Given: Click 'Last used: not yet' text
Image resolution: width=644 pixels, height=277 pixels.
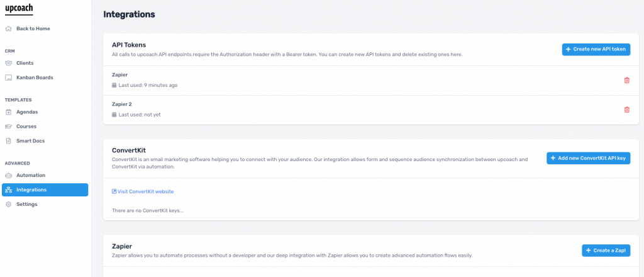Looking at the screenshot, I should click(x=140, y=115).
